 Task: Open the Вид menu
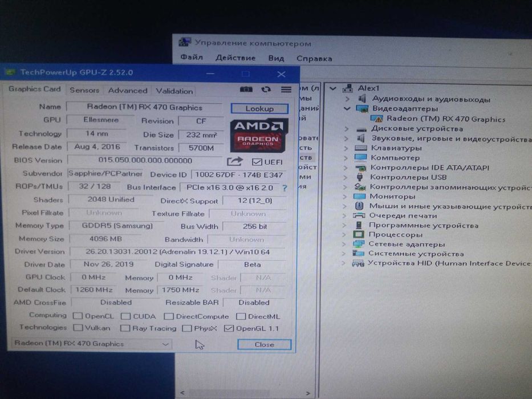pyautogui.click(x=276, y=58)
